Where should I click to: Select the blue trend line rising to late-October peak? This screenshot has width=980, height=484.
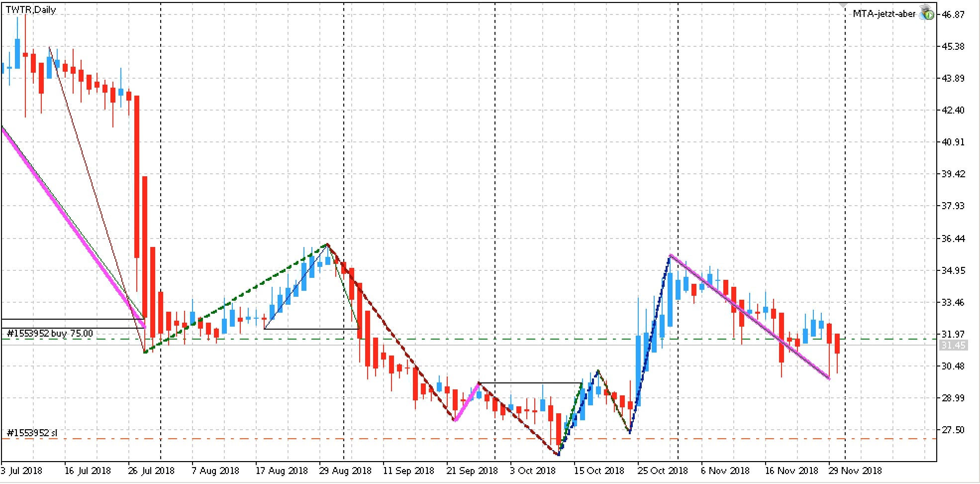650,344
